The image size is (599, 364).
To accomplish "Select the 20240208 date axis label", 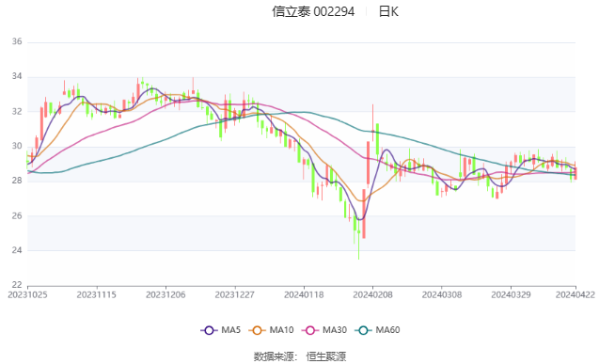I will tap(372, 295).
